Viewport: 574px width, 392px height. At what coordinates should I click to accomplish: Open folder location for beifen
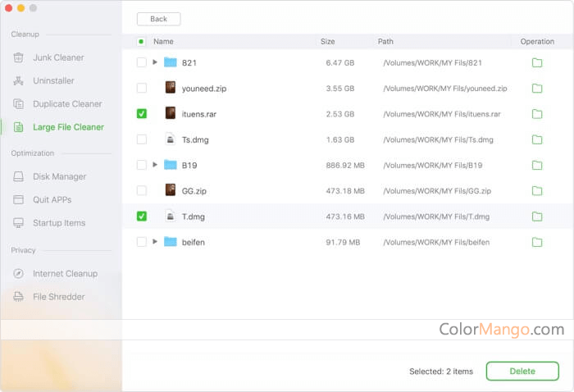tap(537, 242)
